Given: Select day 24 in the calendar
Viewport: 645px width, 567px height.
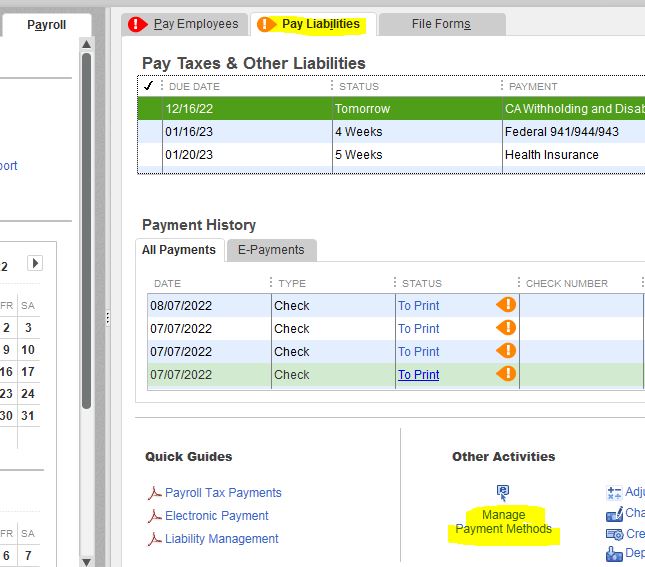Looking at the screenshot, I should point(28,393).
